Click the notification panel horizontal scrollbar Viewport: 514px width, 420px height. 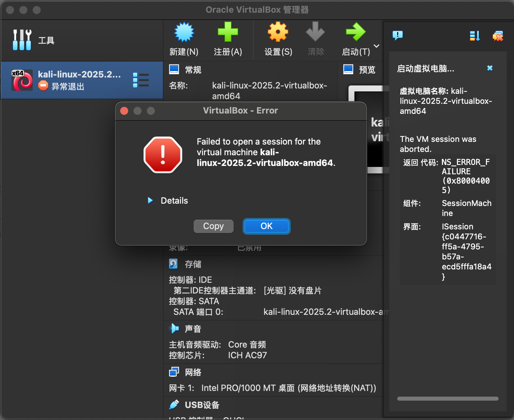coord(448,399)
